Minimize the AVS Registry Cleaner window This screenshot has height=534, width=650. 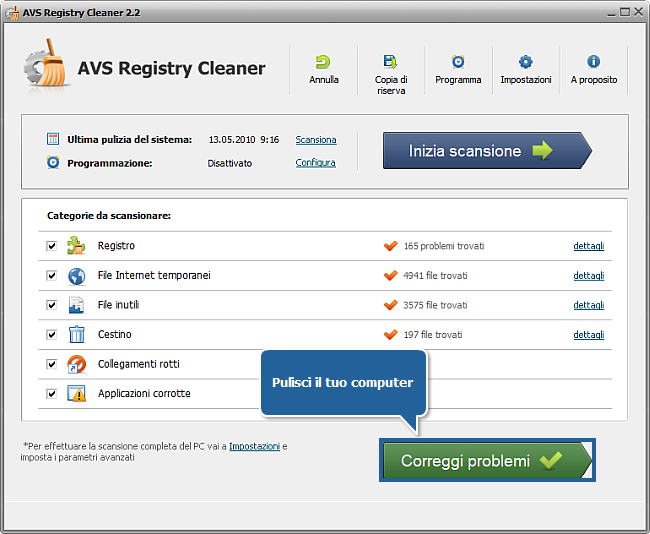click(611, 13)
